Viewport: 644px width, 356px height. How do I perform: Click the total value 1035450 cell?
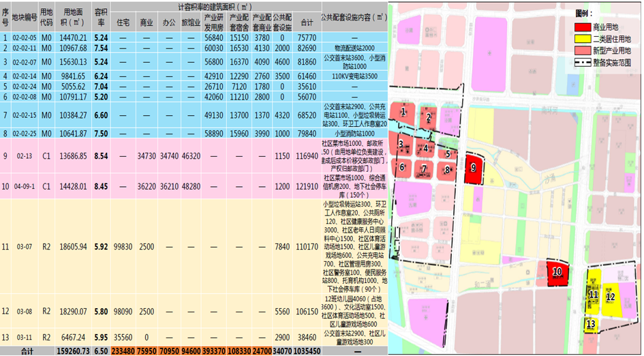pos(307,351)
